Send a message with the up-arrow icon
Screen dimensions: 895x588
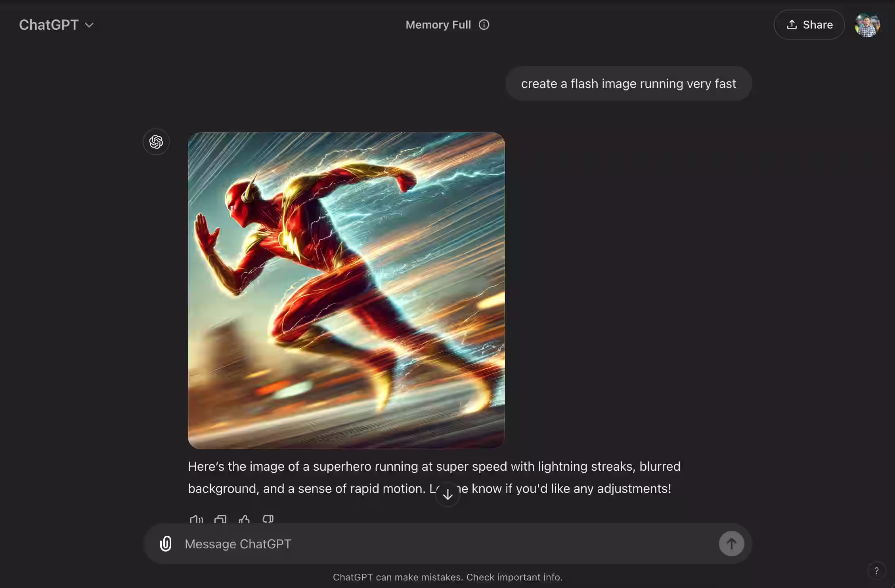point(731,544)
